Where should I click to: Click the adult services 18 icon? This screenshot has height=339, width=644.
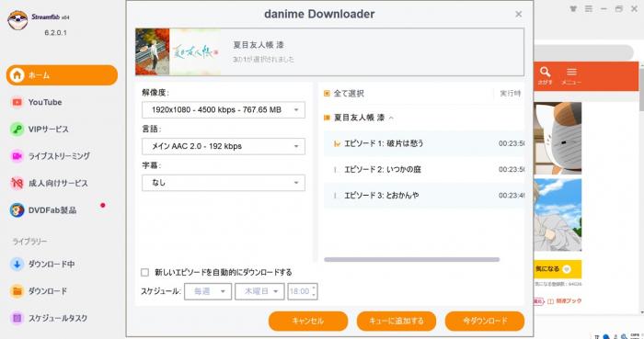[17, 183]
